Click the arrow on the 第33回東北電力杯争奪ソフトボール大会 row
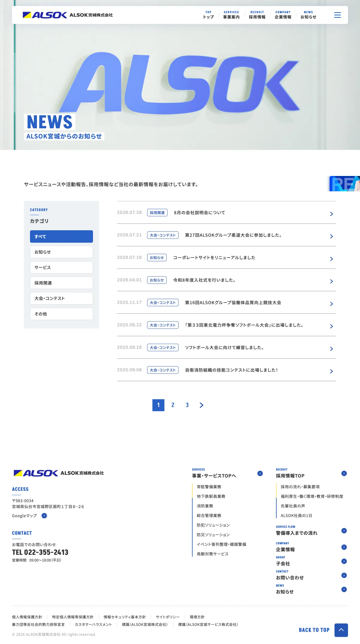The image size is (360, 644). 331,326
